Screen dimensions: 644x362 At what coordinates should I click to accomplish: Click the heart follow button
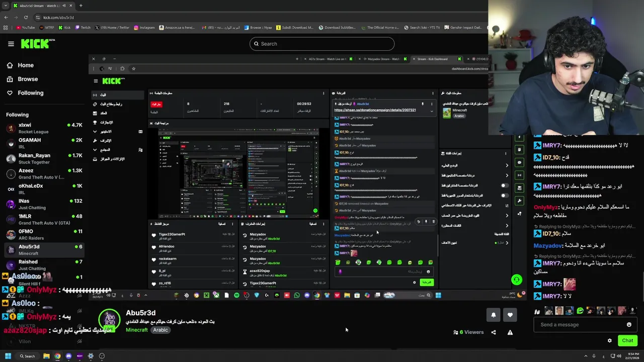point(510,315)
